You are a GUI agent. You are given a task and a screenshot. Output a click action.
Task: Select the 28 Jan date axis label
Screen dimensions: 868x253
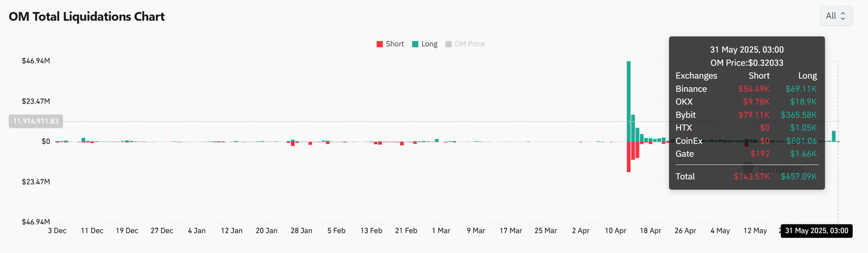[302, 231]
